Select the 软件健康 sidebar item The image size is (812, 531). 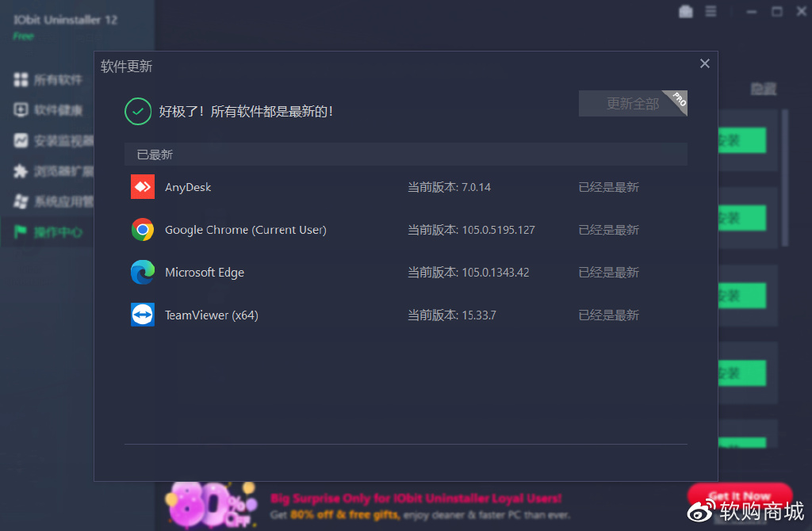48,109
